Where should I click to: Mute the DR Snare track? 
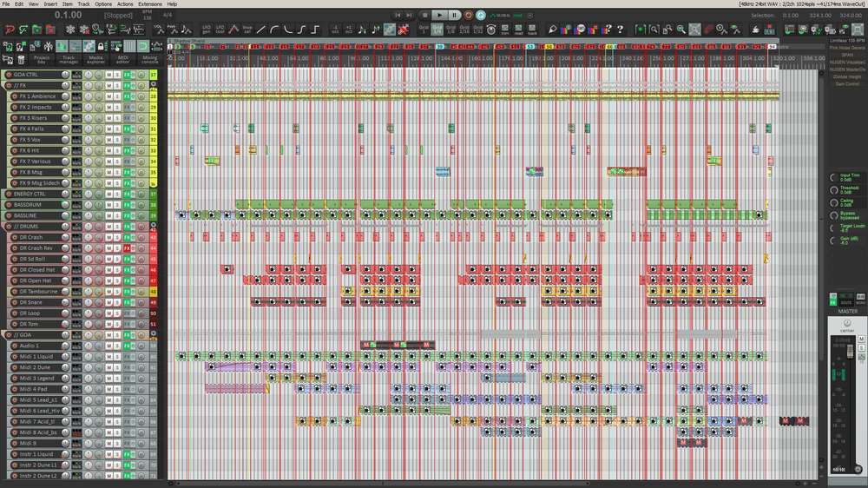point(108,302)
